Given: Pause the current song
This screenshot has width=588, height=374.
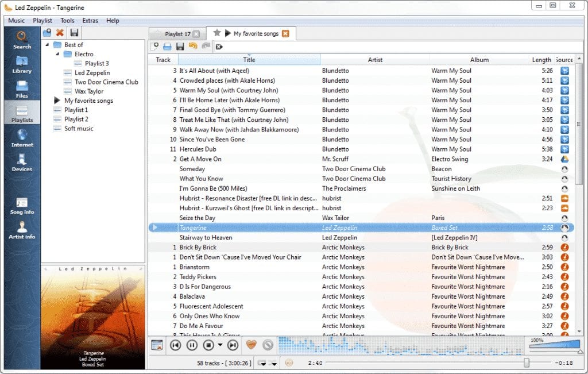Looking at the screenshot, I should [x=192, y=345].
